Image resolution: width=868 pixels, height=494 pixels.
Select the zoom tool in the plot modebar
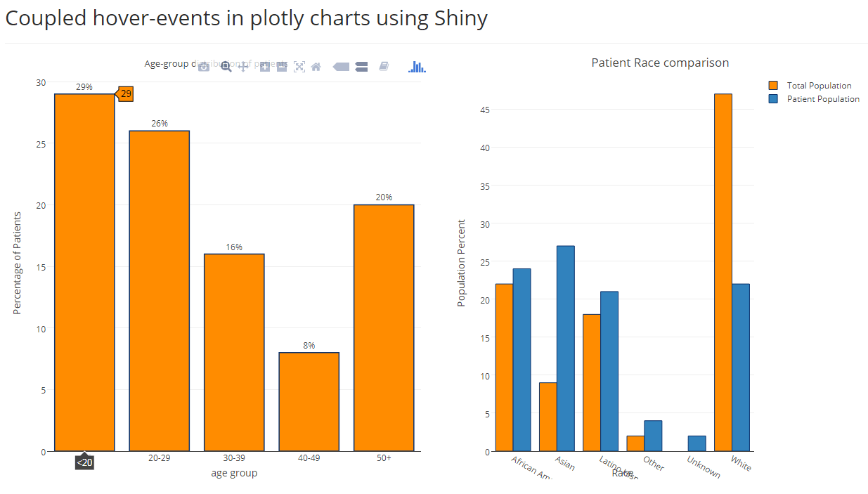(226, 66)
